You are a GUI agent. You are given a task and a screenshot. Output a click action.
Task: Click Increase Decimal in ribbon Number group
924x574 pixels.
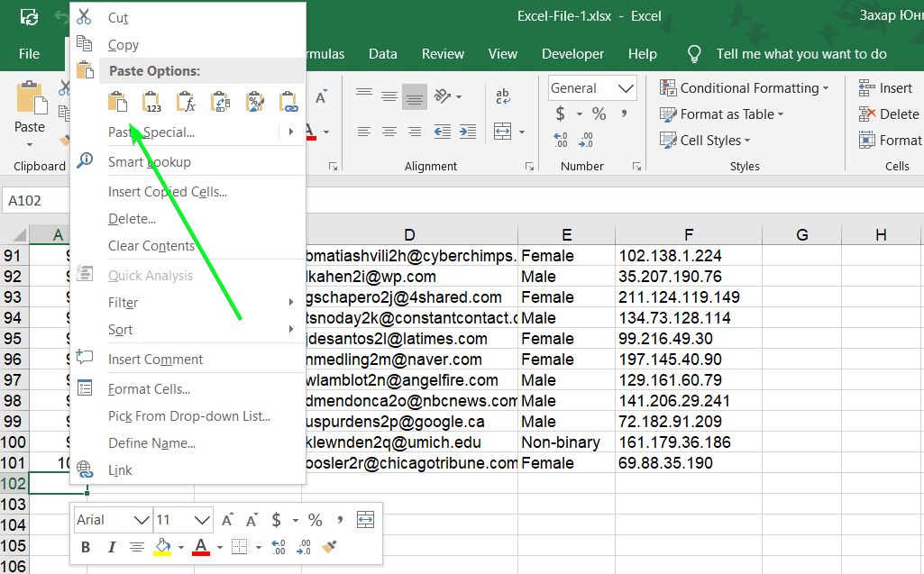click(561, 140)
